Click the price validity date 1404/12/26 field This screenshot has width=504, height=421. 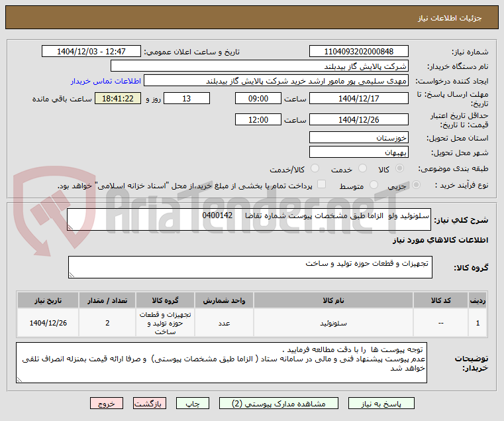(359, 119)
